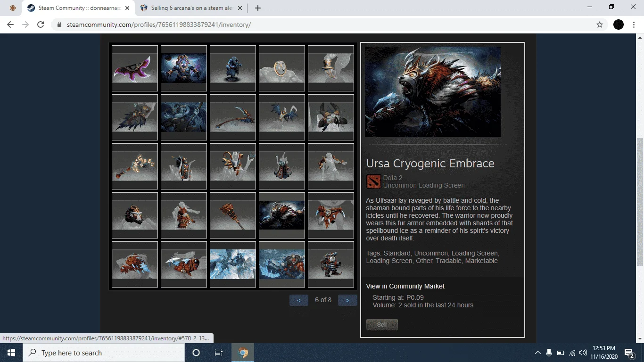The width and height of the screenshot is (644, 362).
Task: Click the Ursa Cryogenic Embrace item title
Action: [x=430, y=164]
